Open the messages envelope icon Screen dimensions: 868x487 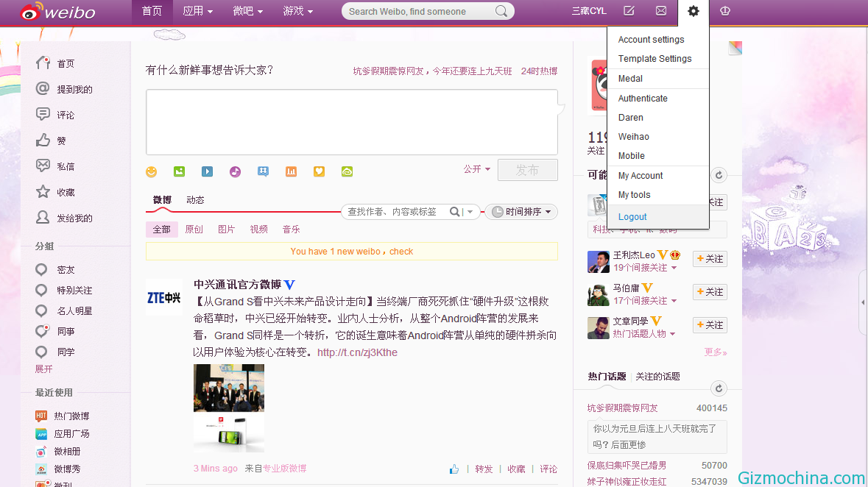(x=661, y=10)
